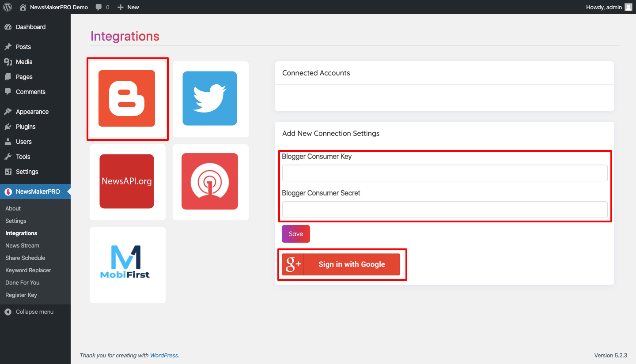Click the Blogger Consumer Key field
Image resolution: width=636 pixels, height=364 pixels.
coord(445,173)
